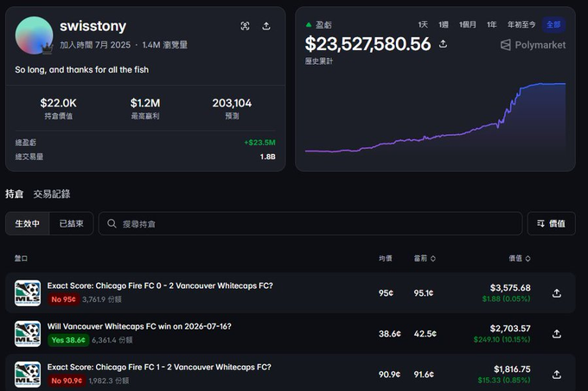Click the Polymarket logo on the chart
The width and height of the screenshot is (588, 391).
tap(533, 45)
